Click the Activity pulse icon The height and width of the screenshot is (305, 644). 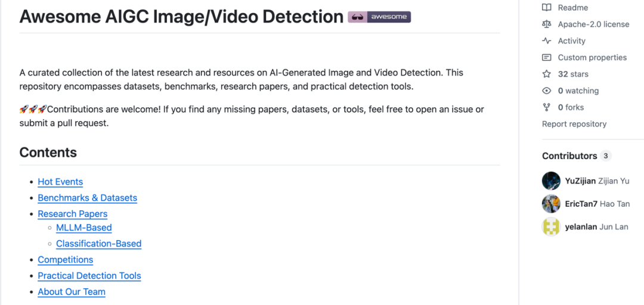[x=546, y=41]
